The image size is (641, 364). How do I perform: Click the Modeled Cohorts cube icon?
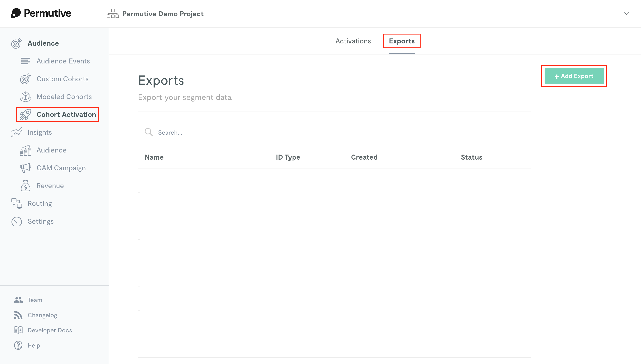click(x=26, y=96)
